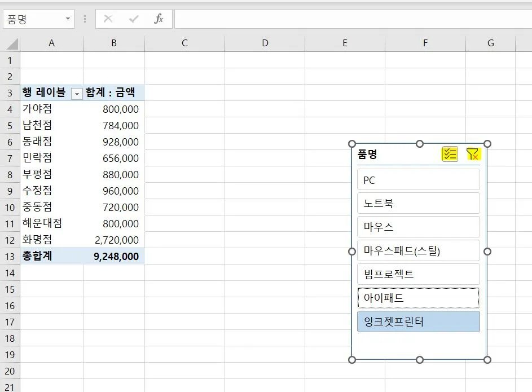Image resolution: width=532 pixels, height=392 pixels.
Task: Click the 동래점 cell
Action: [x=51, y=142]
